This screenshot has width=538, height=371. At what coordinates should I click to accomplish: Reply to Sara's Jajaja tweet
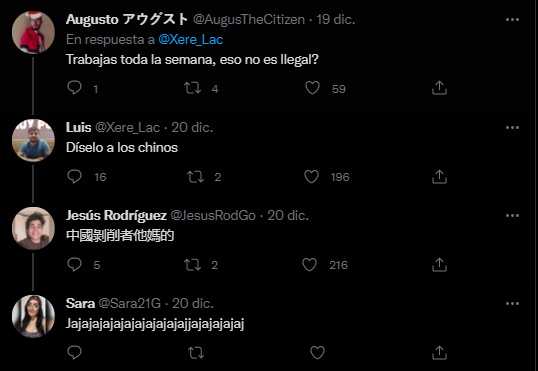[x=74, y=352]
